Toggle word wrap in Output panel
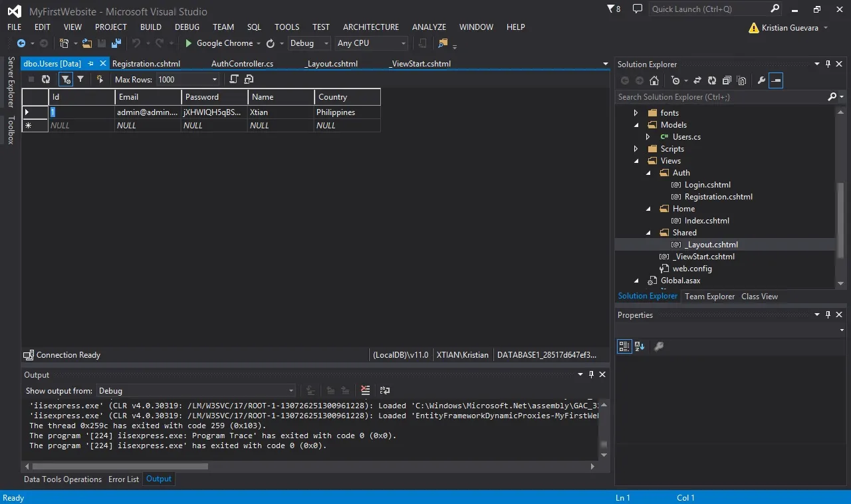This screenshot has height=504, width=851. (x=385, y=390)
